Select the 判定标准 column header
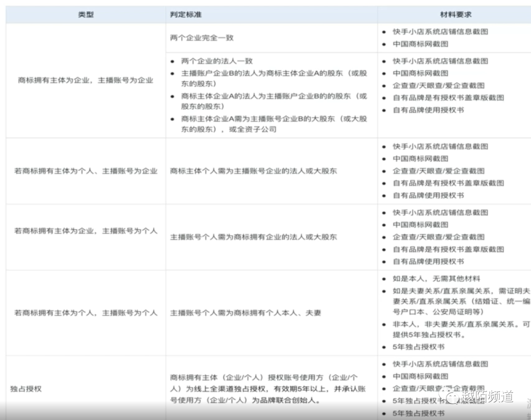The height and width of the screenshot is (420, 531). (x=185, y=15)
